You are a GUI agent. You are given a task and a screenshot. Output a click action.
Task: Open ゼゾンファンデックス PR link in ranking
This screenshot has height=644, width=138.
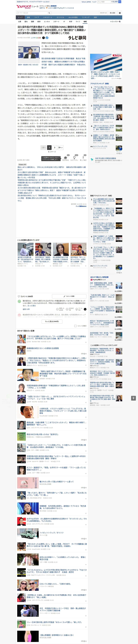pos(100,146)
